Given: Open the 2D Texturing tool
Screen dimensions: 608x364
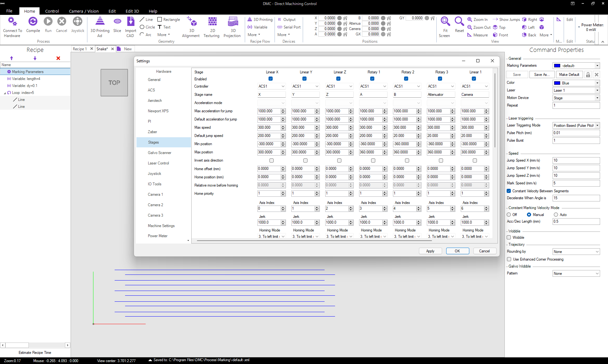Looking at the screenshot, I should 212,22.
